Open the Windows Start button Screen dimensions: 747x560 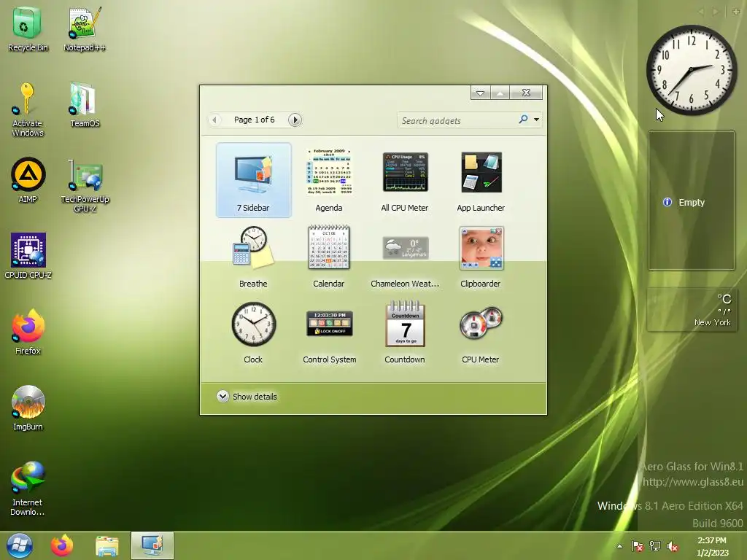pos(19,545)
